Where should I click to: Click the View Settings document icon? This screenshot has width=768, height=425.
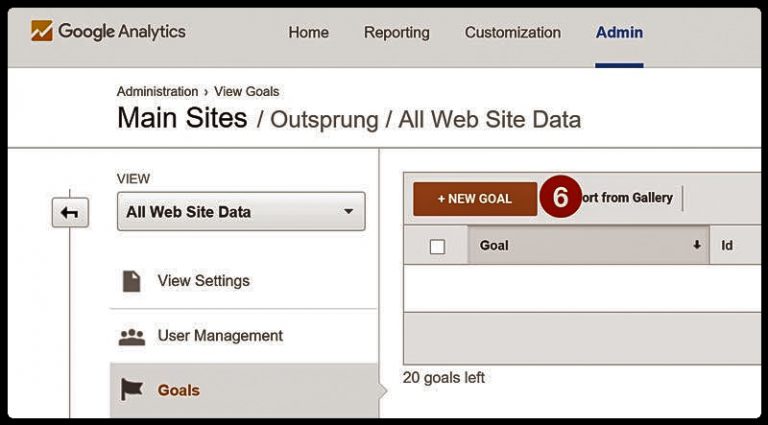131,281
